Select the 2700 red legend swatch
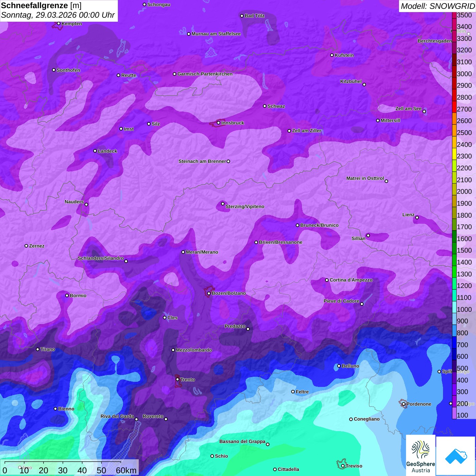The width and height of the screenshot is (476, 476). (454, 107)
